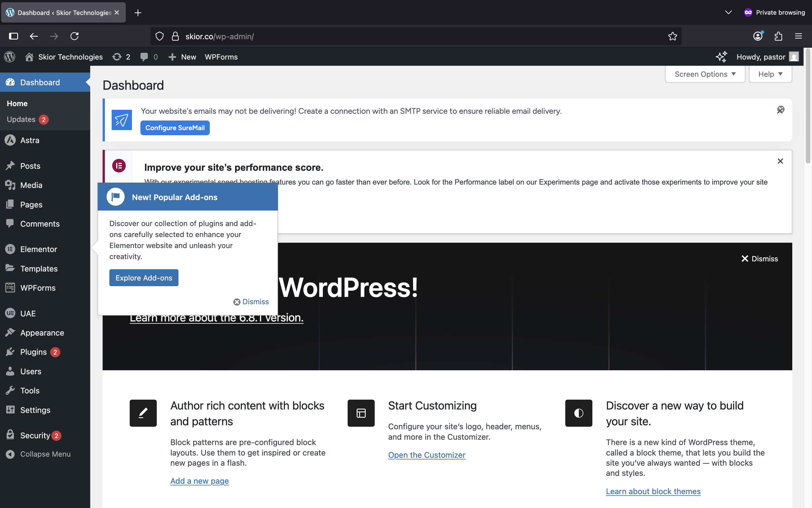The width and height of the screenshot is (812, 508).
Task: Close the Dashboard browser tab
Action: (x=117, y=12)
